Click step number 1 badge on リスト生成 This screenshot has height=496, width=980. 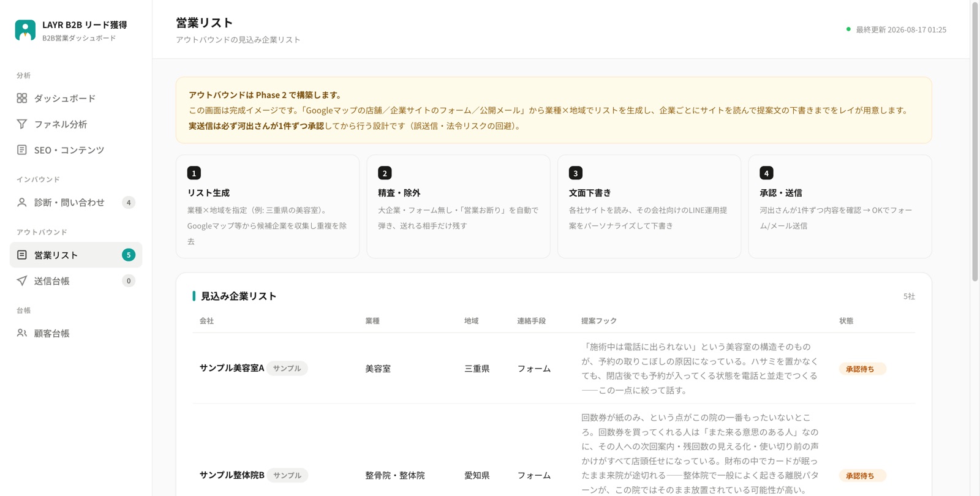[x=194, y=173]
